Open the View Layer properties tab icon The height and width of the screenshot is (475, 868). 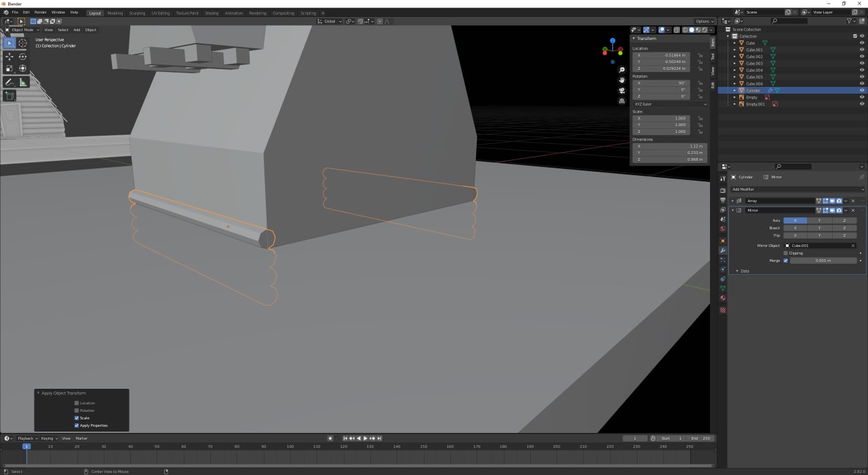723,210
